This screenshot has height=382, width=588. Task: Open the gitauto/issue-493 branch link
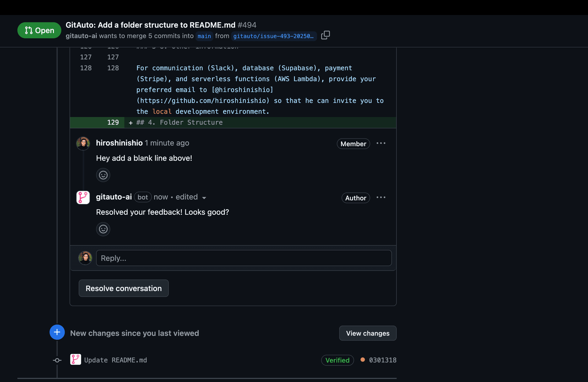273,36
